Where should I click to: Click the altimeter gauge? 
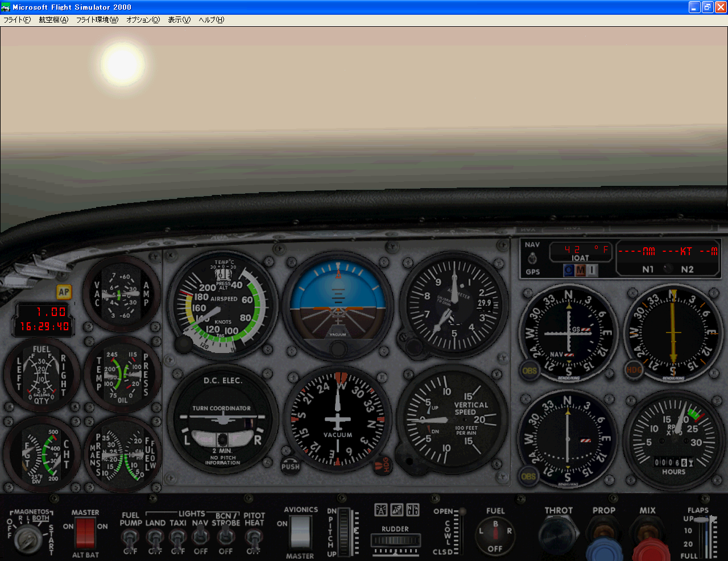(454, 306)
